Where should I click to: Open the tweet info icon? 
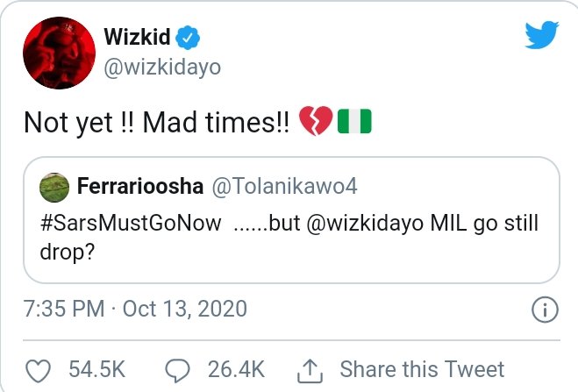coord(545,309)
